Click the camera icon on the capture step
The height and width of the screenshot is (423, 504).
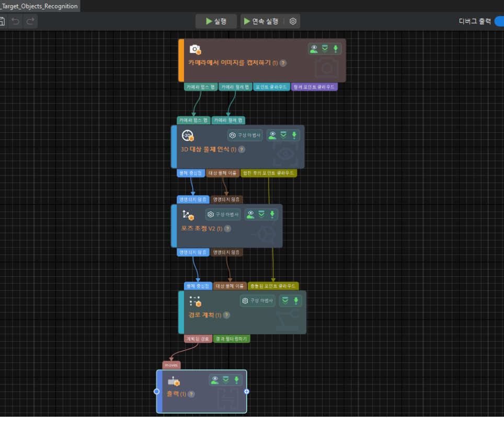pyautogui.click(x=195, y=50)
